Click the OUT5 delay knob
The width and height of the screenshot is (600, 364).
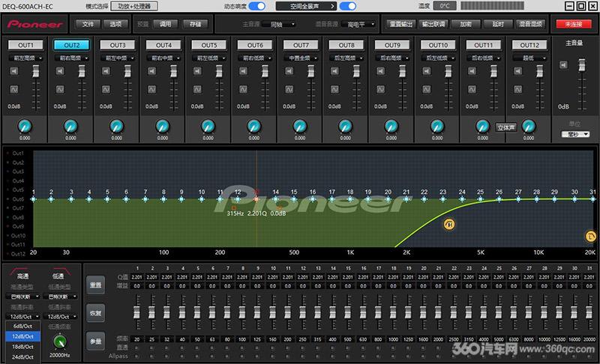208,127
